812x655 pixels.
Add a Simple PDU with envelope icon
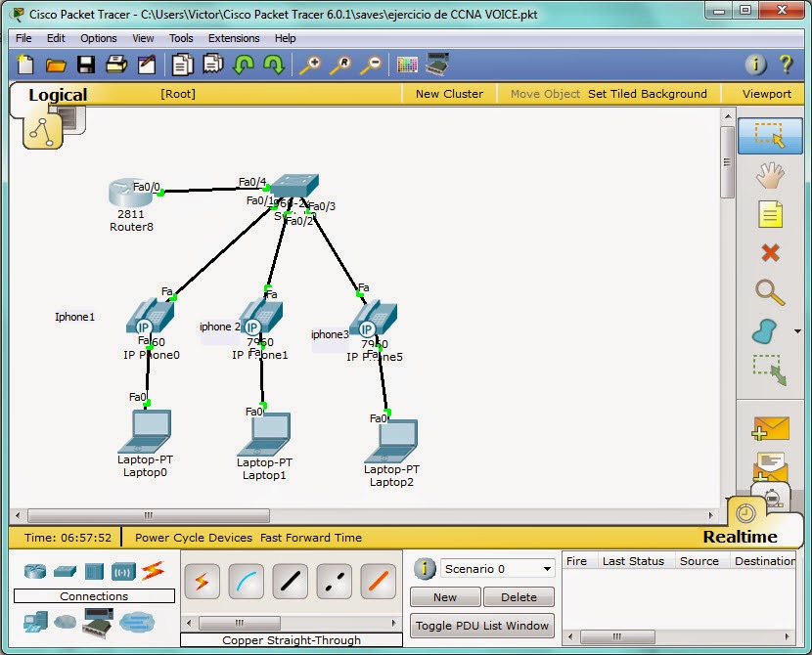(x=770, y=427)
